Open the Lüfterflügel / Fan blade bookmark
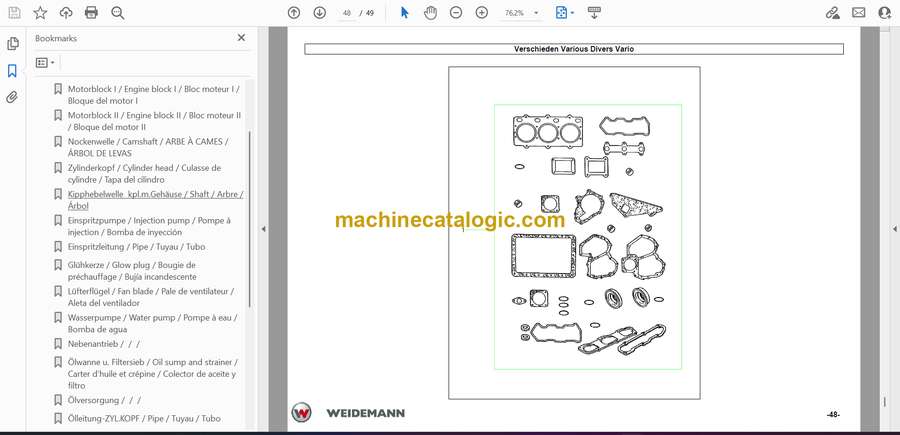Screen dimensions: 900x435 [x=151, y=297]
